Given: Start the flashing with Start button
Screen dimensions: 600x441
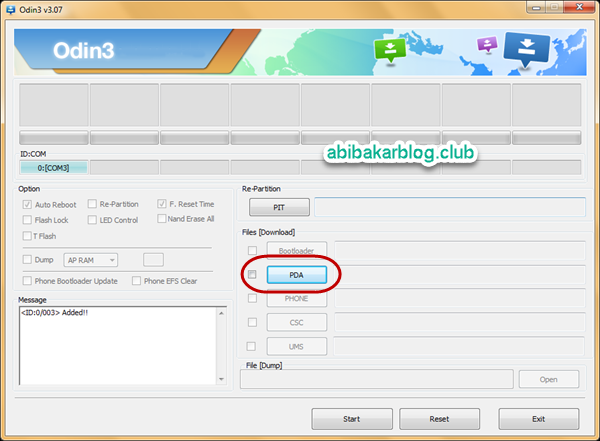Looking at the screenshot, I should (352, 419).
